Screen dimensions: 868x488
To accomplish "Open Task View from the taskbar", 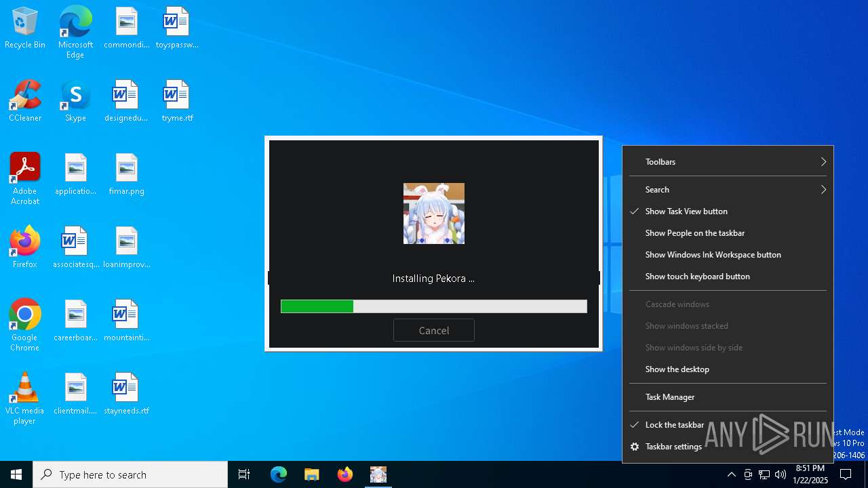I will (x=244, y=474).
